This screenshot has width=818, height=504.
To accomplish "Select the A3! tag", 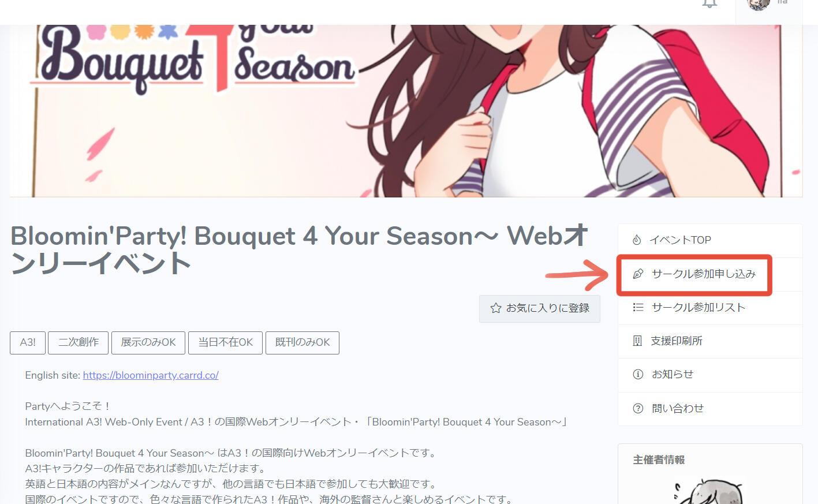I will coord(28,342).
